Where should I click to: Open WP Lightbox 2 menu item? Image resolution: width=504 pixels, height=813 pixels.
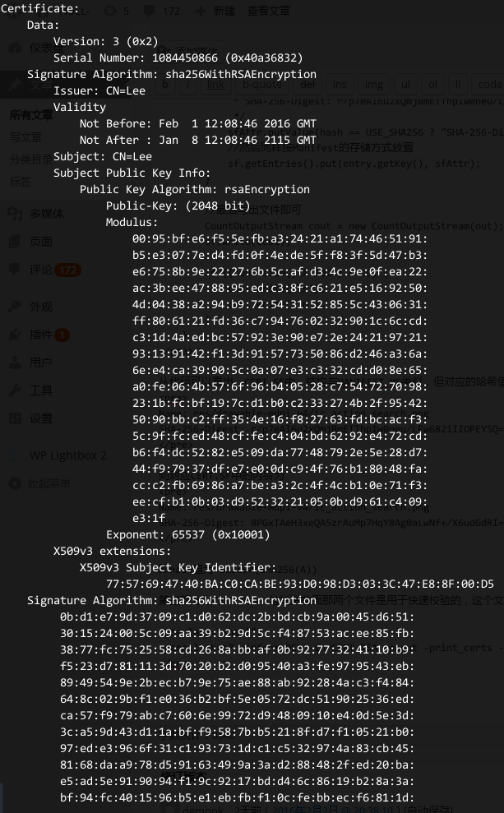pyautogui.click(x=68, y=455)
